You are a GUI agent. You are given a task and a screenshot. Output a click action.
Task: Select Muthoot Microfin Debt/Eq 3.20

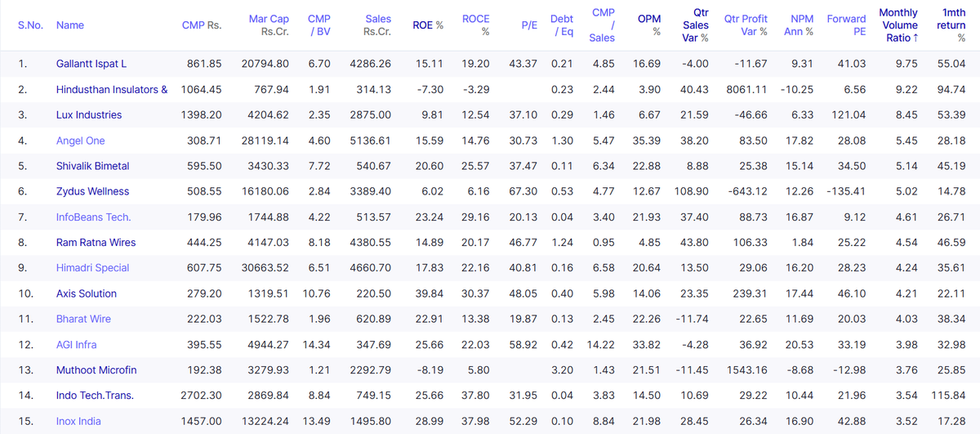tap(562, 370)
